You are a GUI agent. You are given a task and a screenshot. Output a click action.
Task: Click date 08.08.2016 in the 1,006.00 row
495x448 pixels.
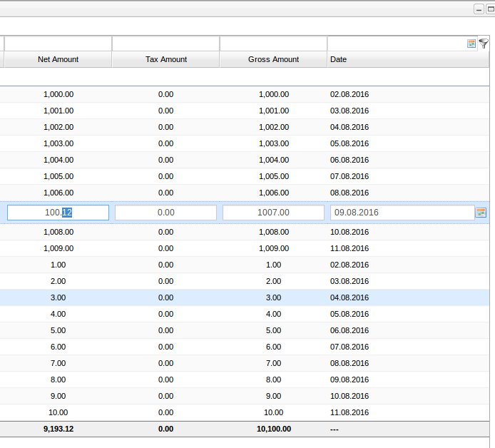pos(349,193)
